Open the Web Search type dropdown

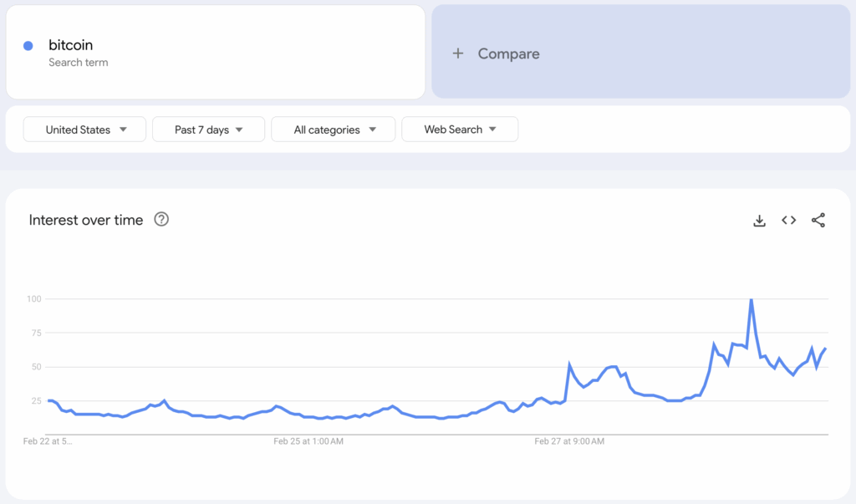point(460,130)
